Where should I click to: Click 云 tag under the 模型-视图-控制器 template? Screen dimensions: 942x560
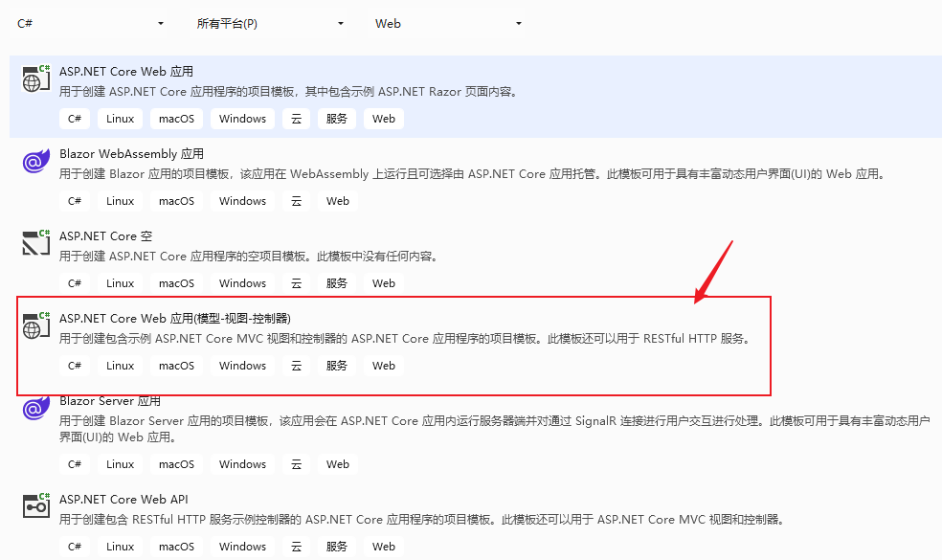(296, 366)
